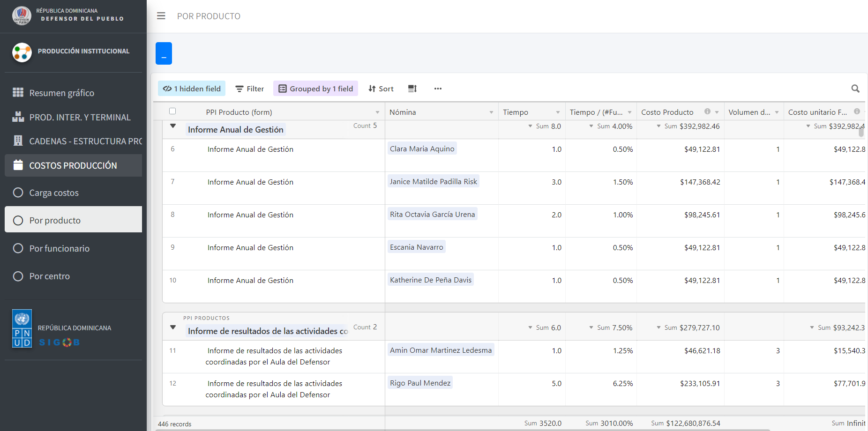Open Tiempo column dropdown arrow
The width and height of the screenshot is (868, 431).
point(558,112)
